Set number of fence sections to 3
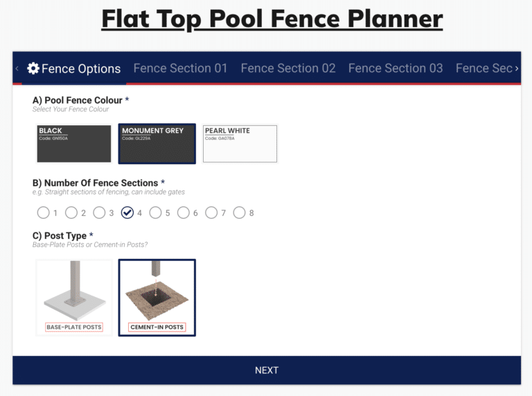532x396 pixels. (x=100, y=213)
